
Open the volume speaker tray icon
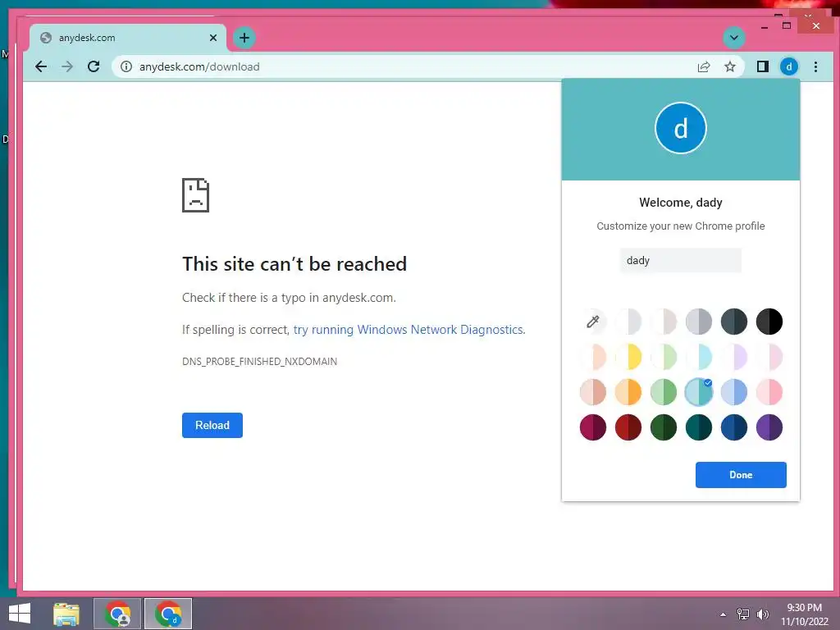coord(762,614)
